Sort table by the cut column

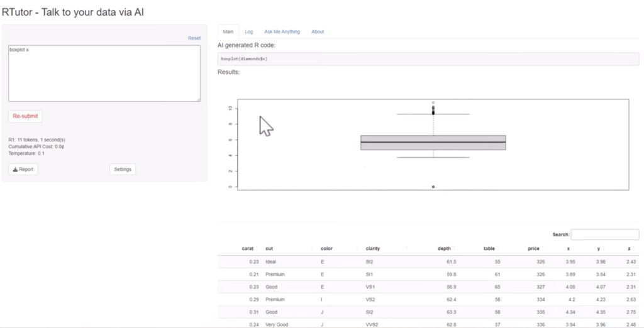(269, 249)
